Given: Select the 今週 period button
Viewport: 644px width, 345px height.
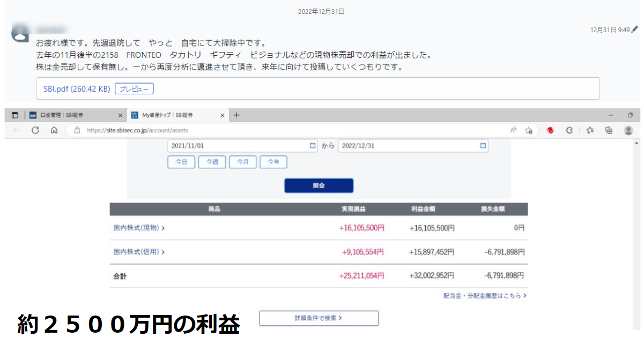Looking at the screenshot, I should coord(212,162).
